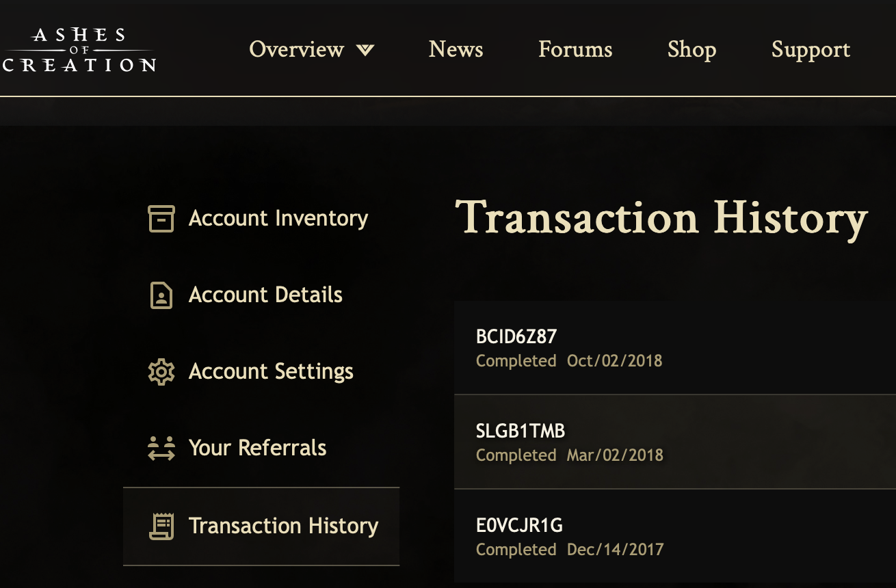
Task: Open Account Details from the sidebar
Action: pos(265,295)
